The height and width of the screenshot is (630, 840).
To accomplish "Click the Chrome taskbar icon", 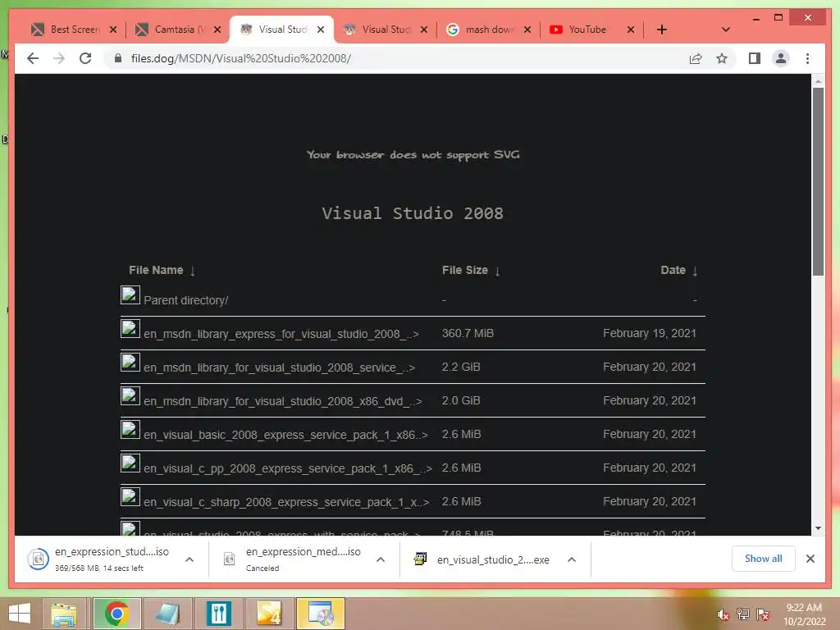I will (x=116, y=614).
